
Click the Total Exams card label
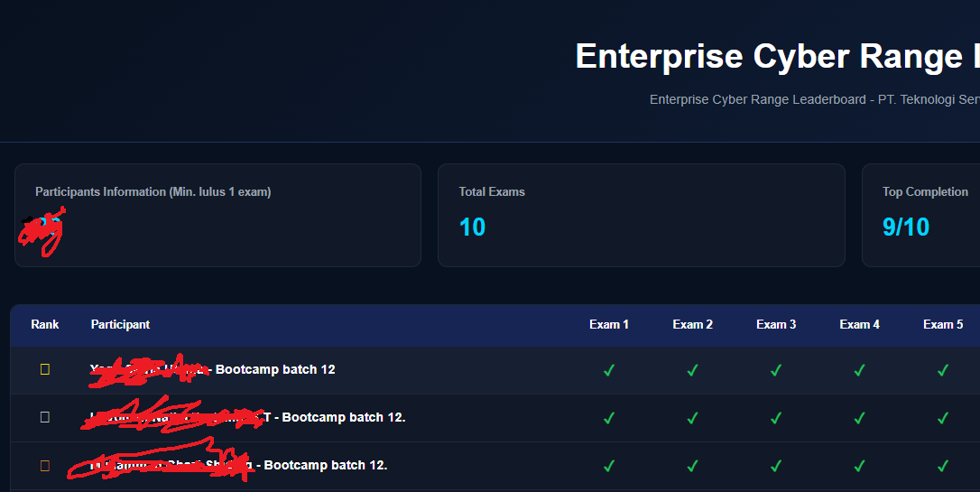point(492,192)
